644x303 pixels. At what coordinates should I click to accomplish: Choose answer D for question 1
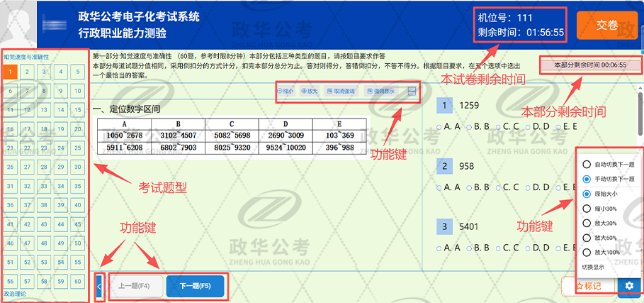click(537, 126)
